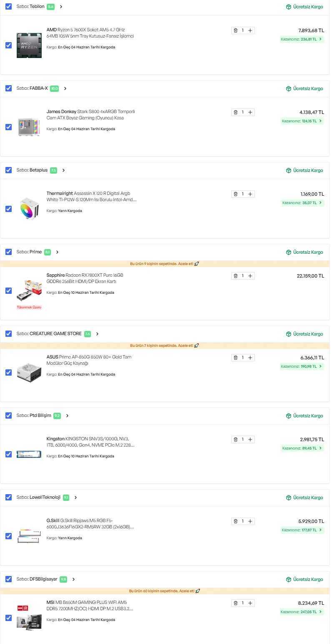Toggle the Ptd Bilişim seller checkbox
The image size is (331, 644).
8,416
